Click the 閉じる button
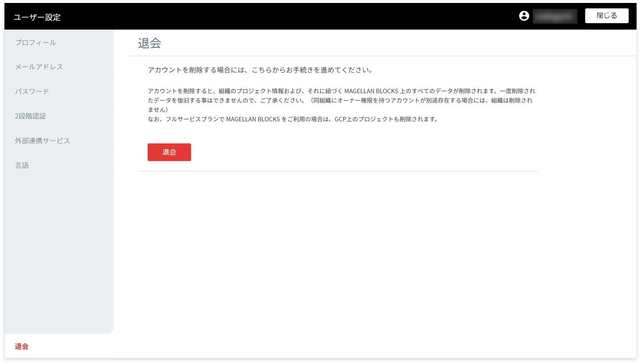 607,16
